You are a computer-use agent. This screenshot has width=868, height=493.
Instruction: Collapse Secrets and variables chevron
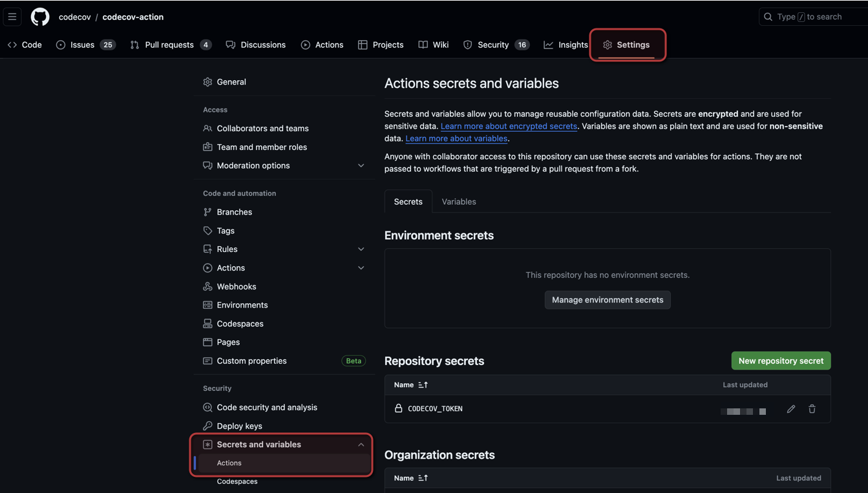[x=361, y=445]
